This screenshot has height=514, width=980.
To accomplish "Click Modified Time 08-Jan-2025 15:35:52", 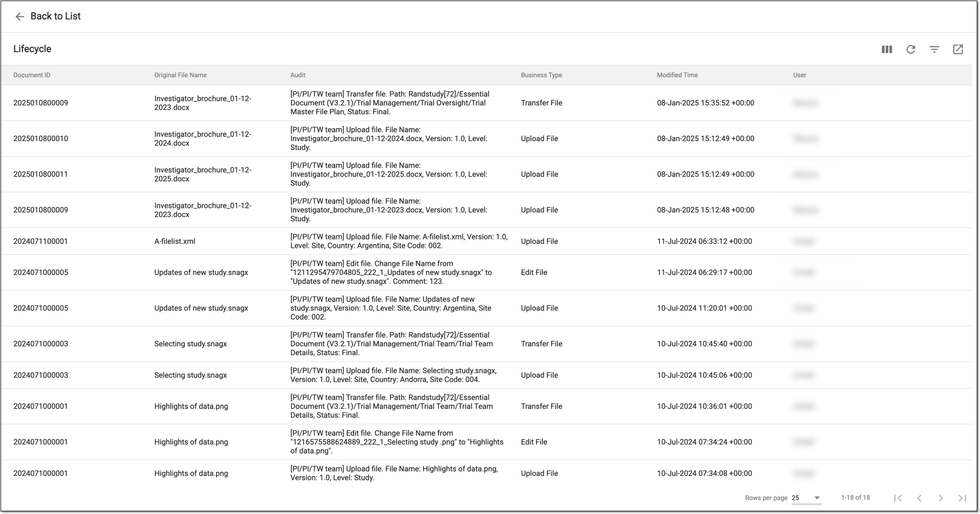I will (706, 103).
